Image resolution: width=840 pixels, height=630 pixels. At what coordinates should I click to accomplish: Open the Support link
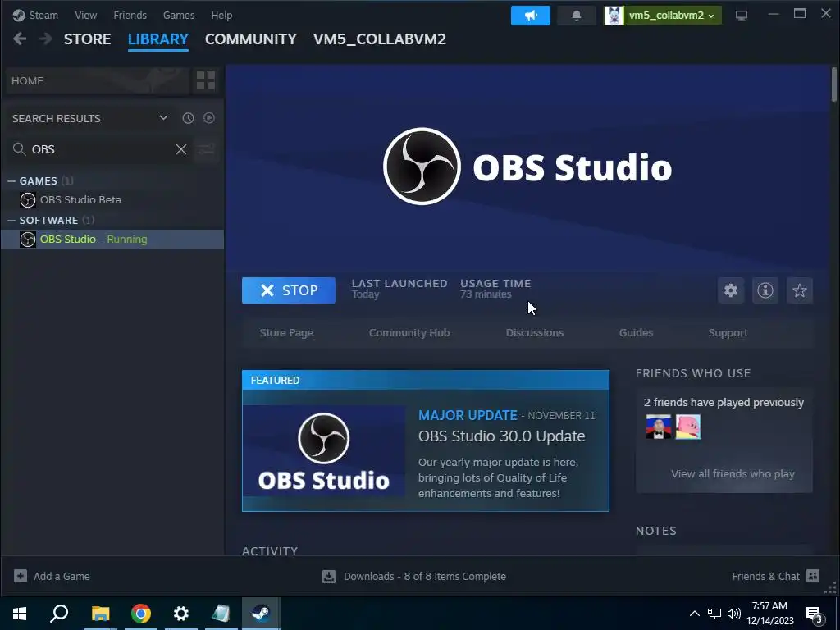[x=728, y=333]
